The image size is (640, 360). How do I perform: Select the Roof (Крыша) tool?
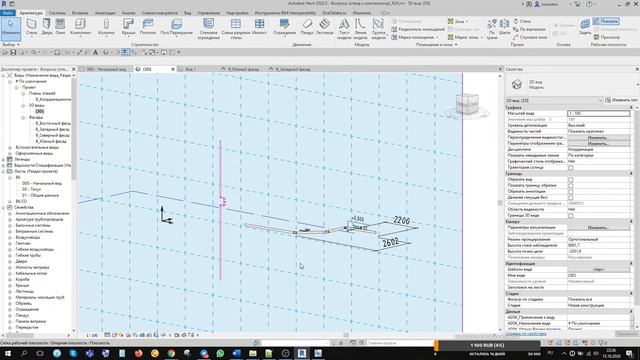click(x=128, y=27)
